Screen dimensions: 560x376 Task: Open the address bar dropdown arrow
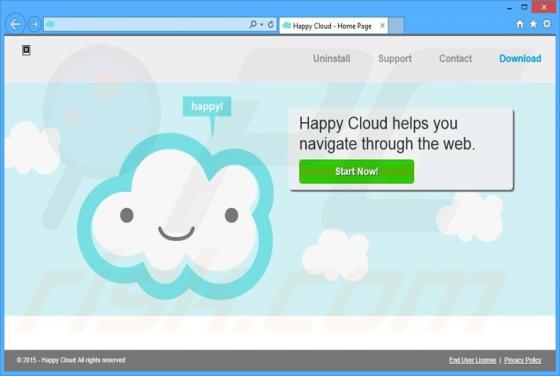[262, 25]
